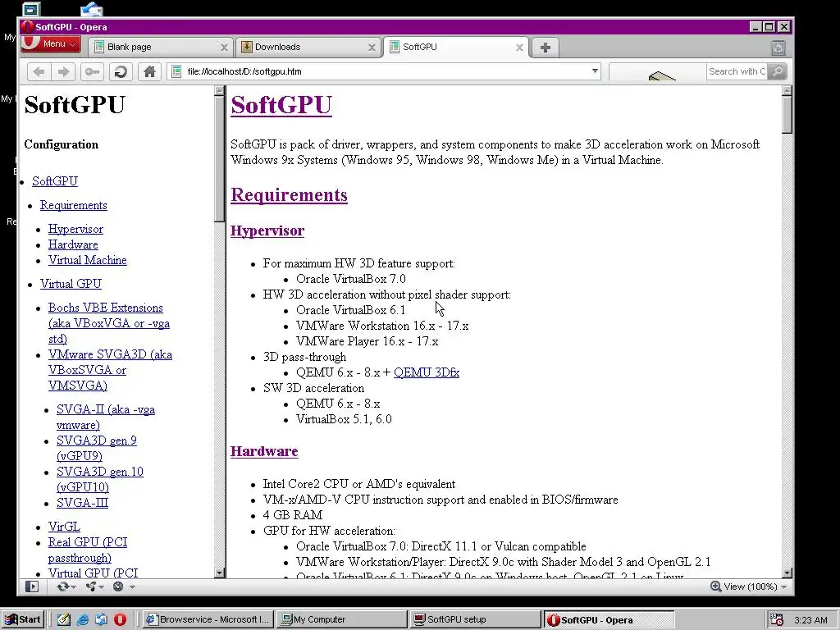Switch to SoftGPU setup taskbar window
This screenshot has height=630, width=840.
pyautogui.click(x=476, y=620)
